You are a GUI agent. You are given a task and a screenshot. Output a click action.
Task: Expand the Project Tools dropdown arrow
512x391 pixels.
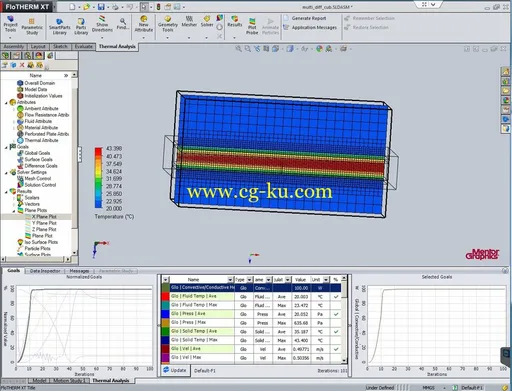(x=10, y=37)
